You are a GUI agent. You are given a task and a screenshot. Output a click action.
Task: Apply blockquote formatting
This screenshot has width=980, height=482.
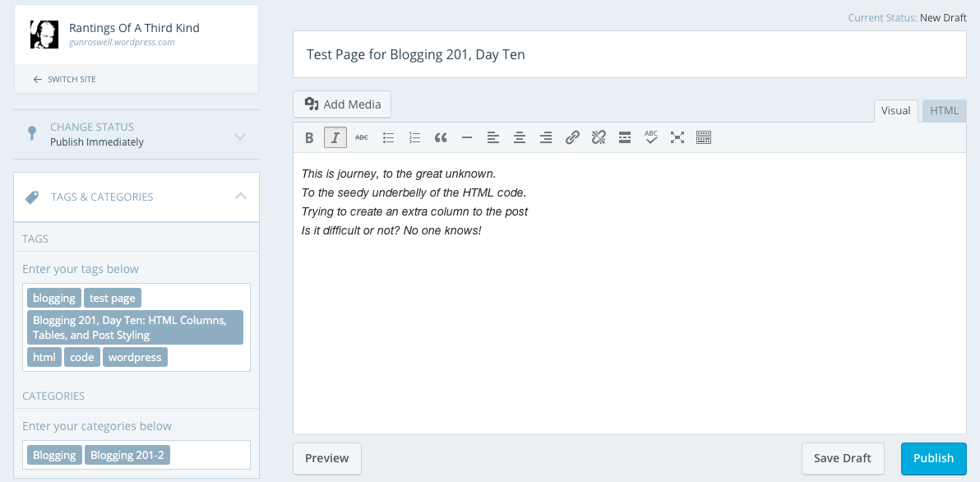[441, 138]
